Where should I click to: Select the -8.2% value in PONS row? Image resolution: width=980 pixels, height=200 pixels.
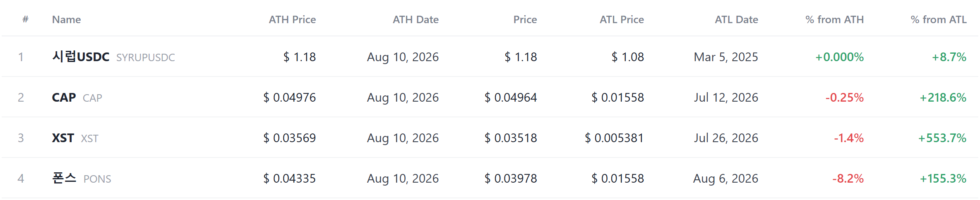[x=848, y=178]
